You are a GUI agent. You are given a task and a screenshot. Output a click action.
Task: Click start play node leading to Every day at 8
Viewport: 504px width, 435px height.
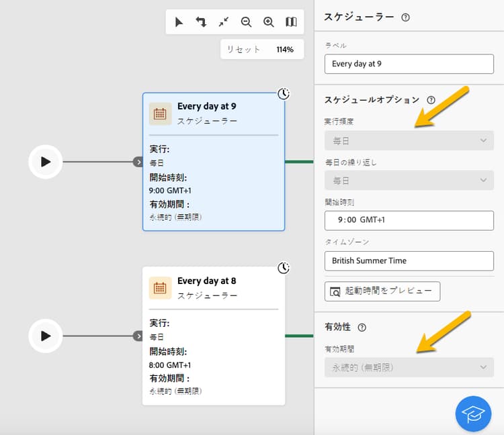45,336
